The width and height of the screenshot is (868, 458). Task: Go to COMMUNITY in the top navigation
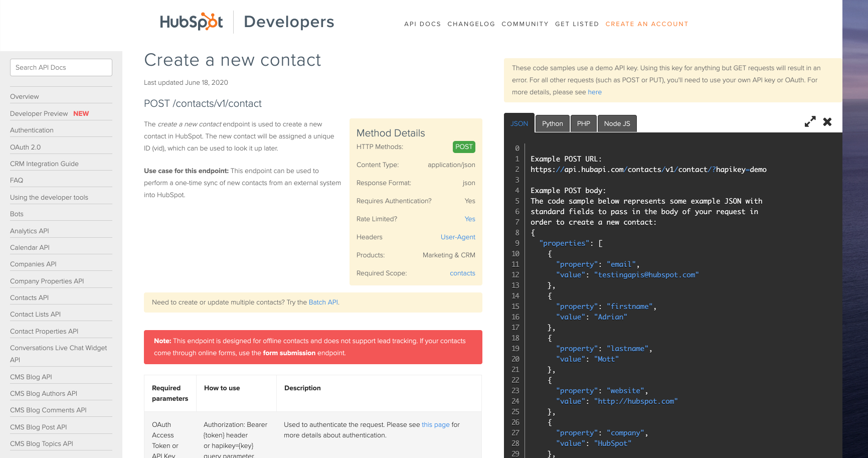pos(525,24)
